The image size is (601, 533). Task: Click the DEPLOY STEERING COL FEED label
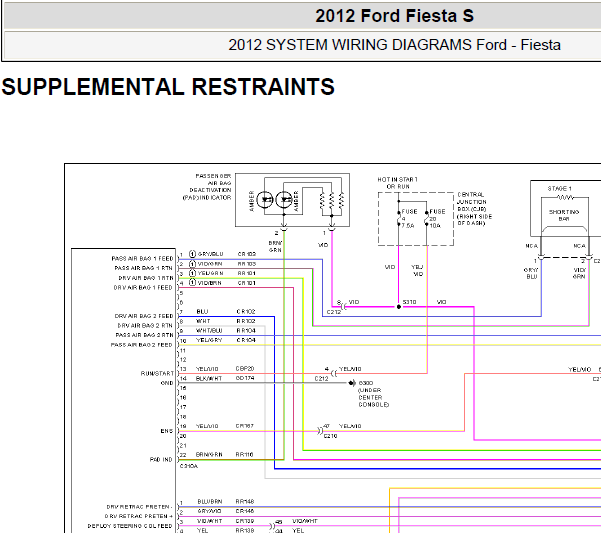click(x=130, y=526)
